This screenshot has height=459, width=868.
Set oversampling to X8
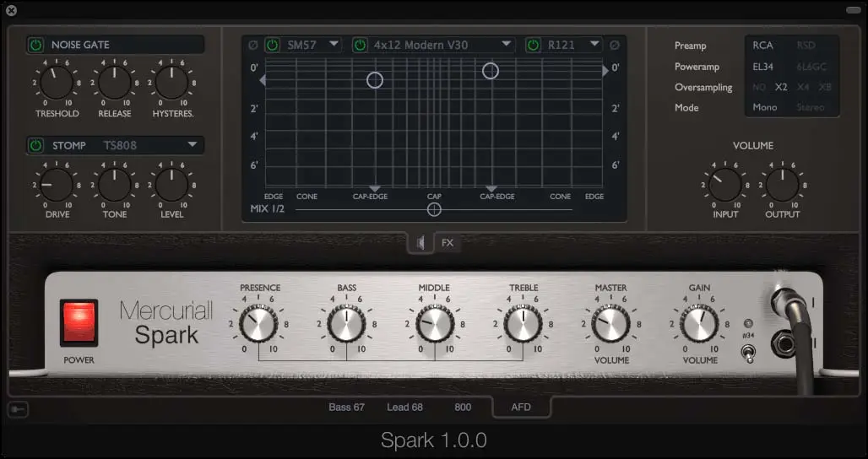tap(825, 87)
